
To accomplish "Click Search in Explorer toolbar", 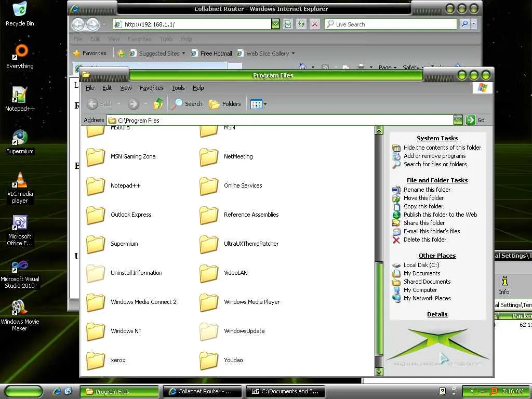I will 187,104.
